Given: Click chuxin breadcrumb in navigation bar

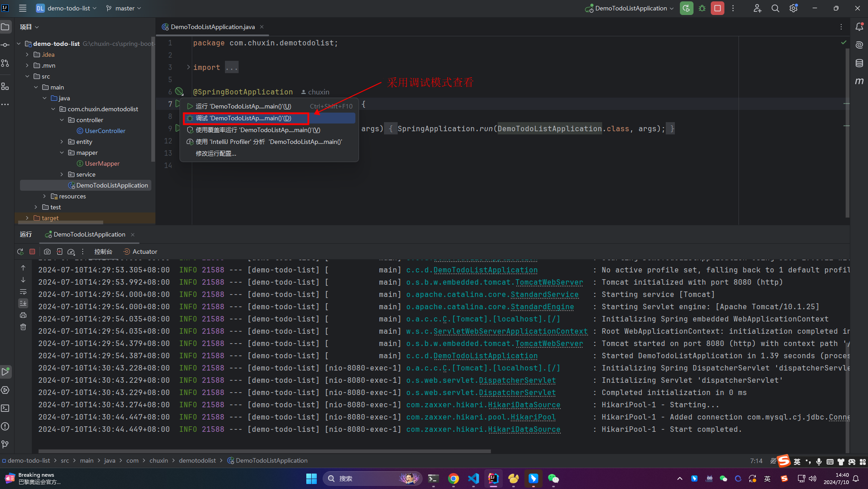Looking at the screenshot, I should coord(159,460).
